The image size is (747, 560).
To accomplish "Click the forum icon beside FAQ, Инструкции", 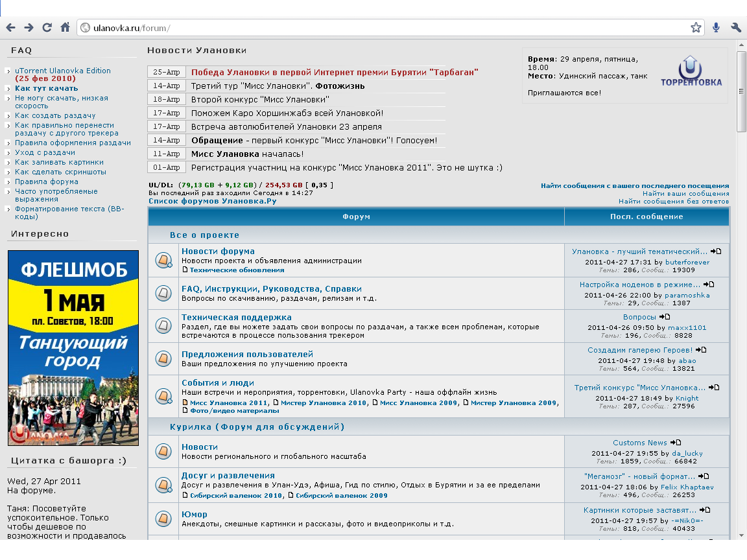I will pos(163,293).
